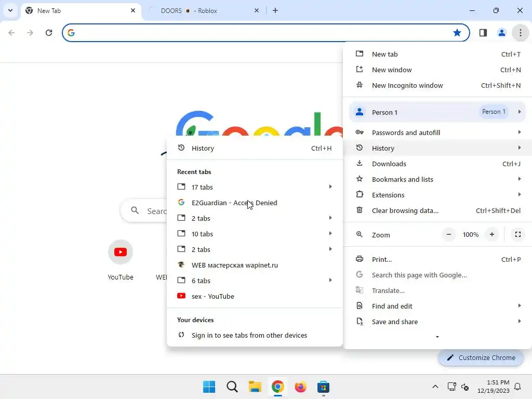Open the YouTube shortcut tile
This screenshot has height=399, width=532.
[x=121, y=260]
